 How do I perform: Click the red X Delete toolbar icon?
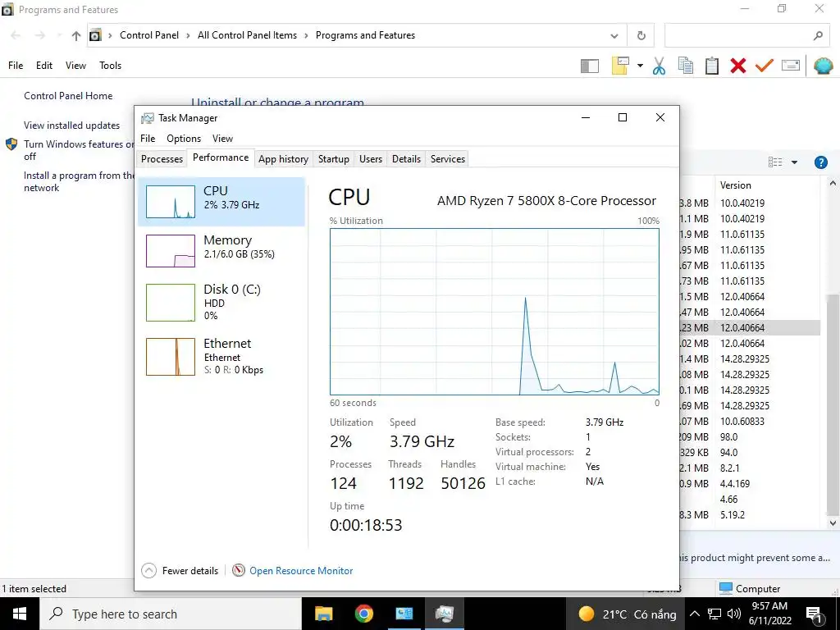coord(738,66)
